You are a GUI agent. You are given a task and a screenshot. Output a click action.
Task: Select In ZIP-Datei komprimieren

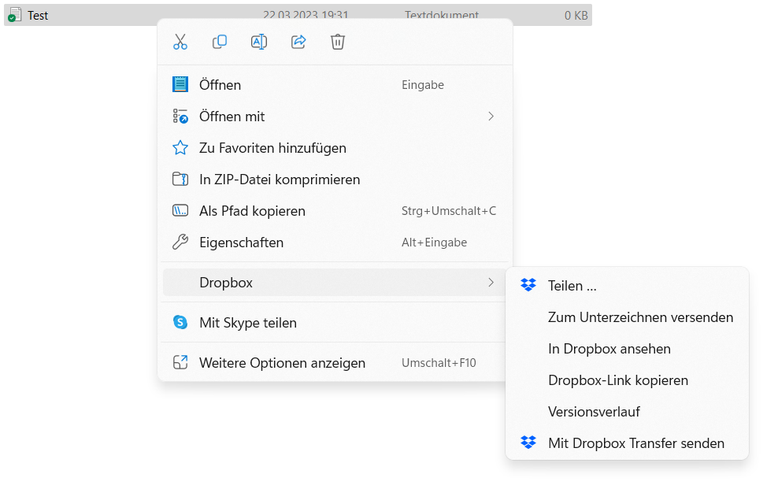279,180
